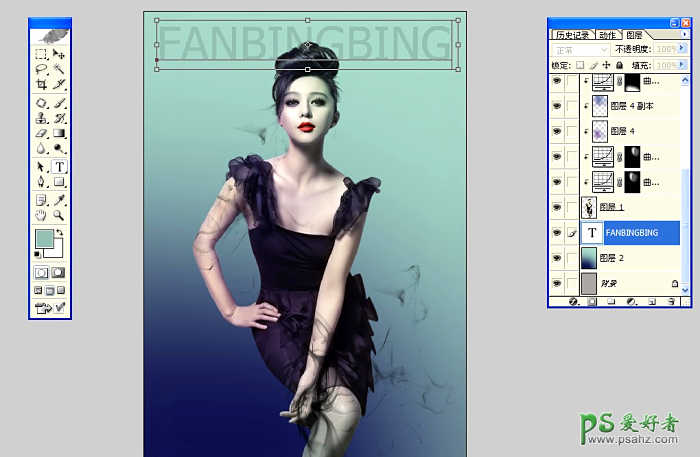The width and height of the screenshot is (700, 457).
Task: Select the Horizontal Type tool
Action: coord(59,167)
